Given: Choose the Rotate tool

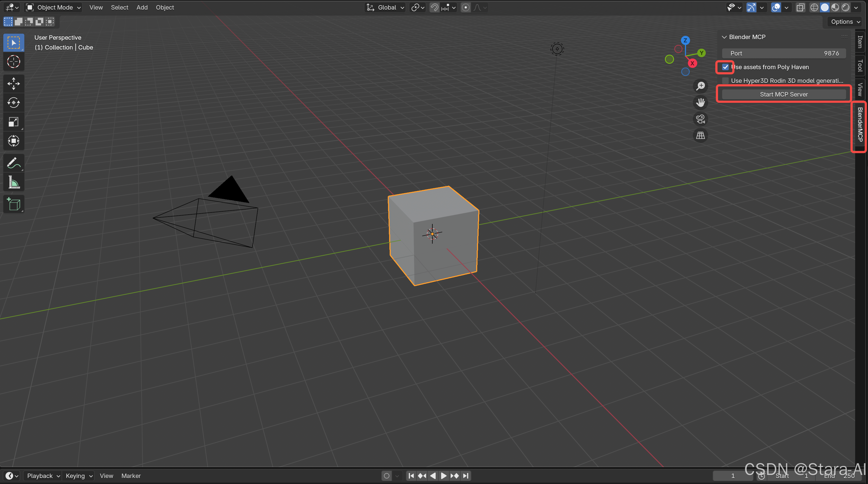Looking at the screenshot, I should coord(13,103).
